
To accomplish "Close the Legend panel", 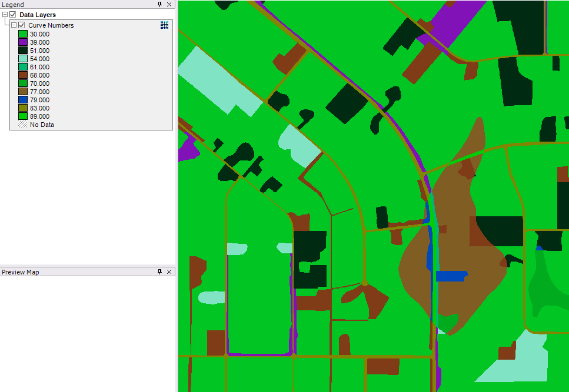I will pyautogui.click(x=169, y=5).
